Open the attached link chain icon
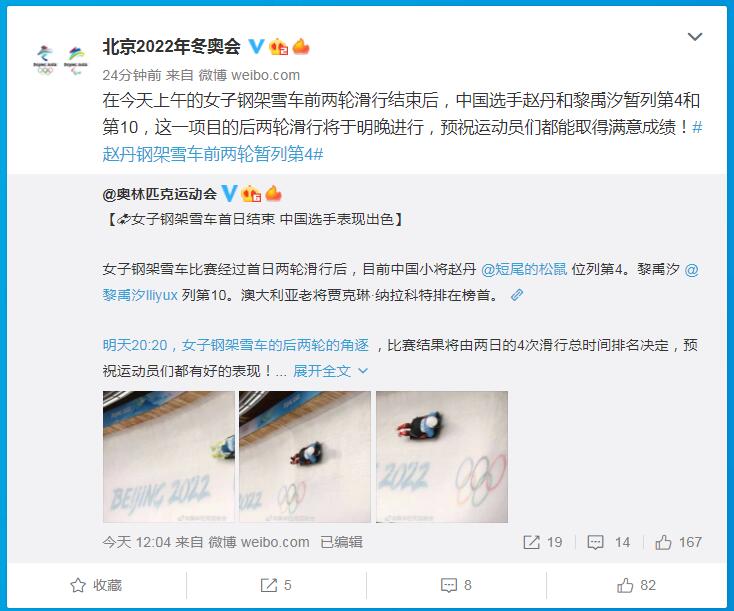 [x=516, y=295]
